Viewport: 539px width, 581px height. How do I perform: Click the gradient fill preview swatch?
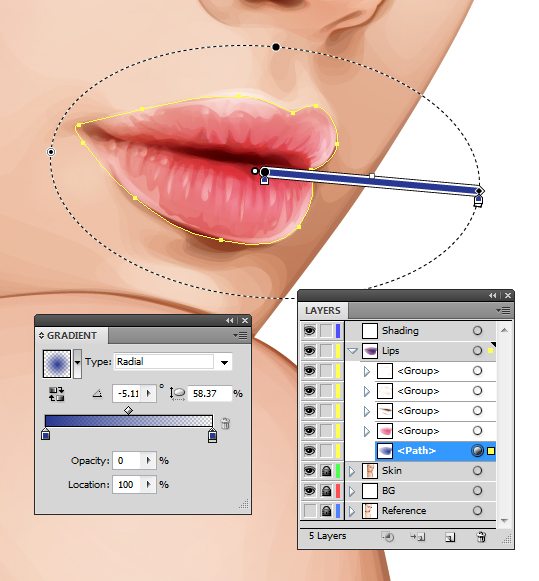click(x=57, y=364)
